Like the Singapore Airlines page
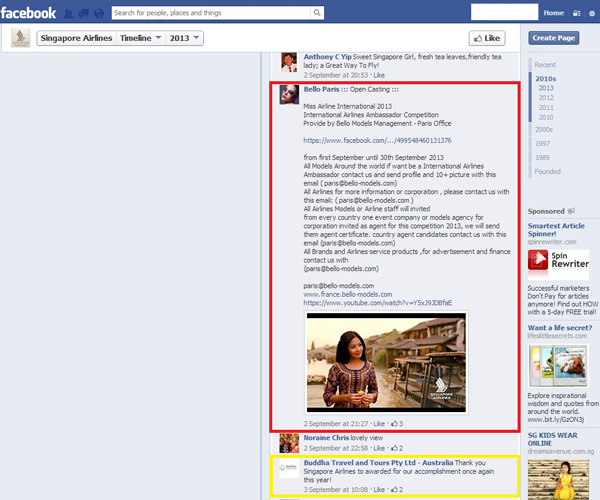Image resolution: width=600 pixels, height=500 pixels. tap(485, 38)
